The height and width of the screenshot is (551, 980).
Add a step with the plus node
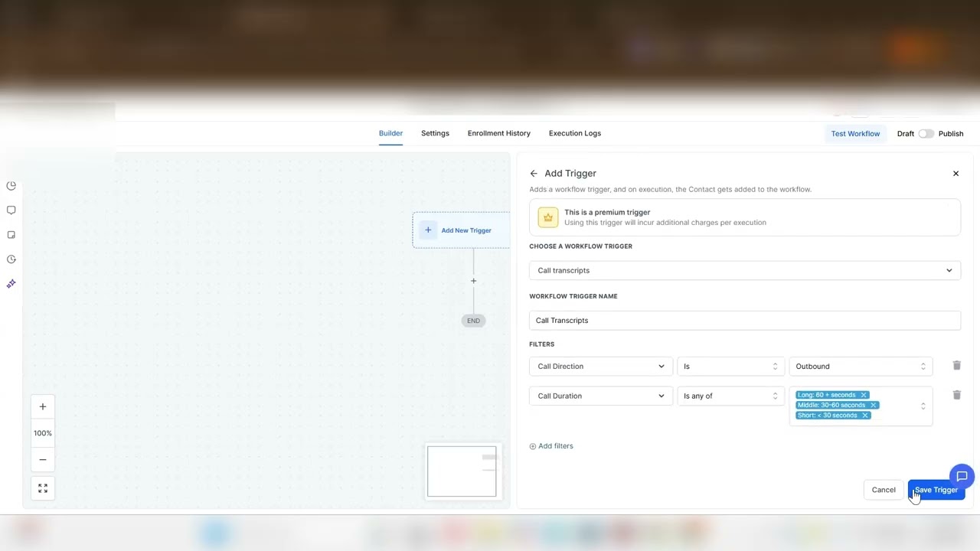pyautogui.click(x=473, y=281)
